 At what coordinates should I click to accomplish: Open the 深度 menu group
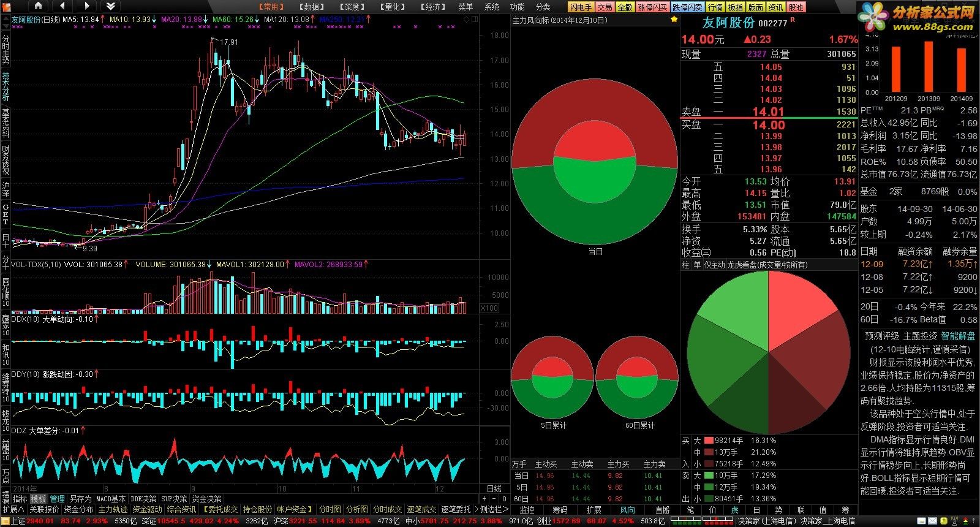(352, 7)
